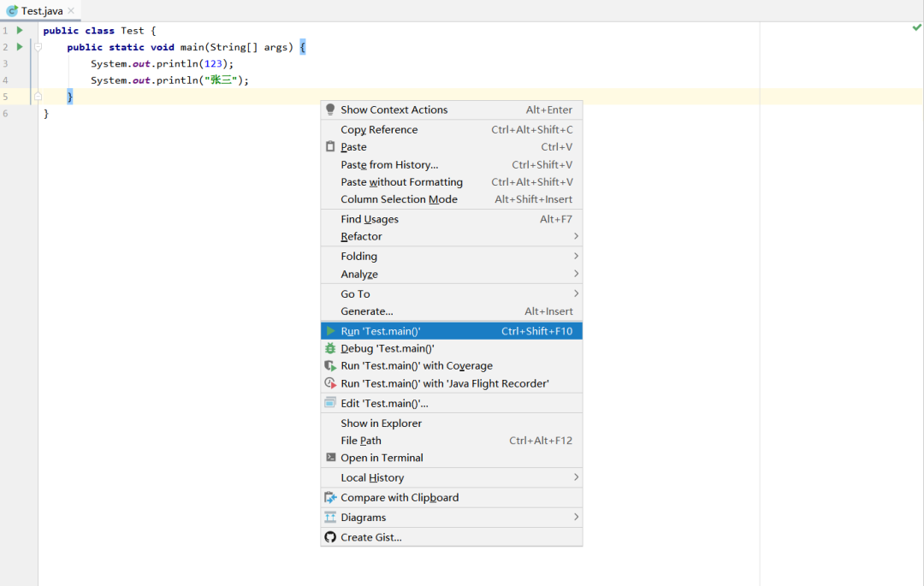Screen dimensions: 924x586
Task: Expand the Folding submenu arrow
Action: [x=576, y=256]
